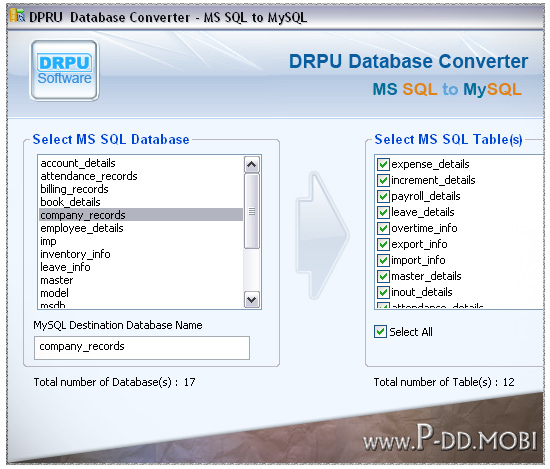Pick employee_details from database list
The width and height of the screenshot is (550, 469).
click(x=141, y=228)
